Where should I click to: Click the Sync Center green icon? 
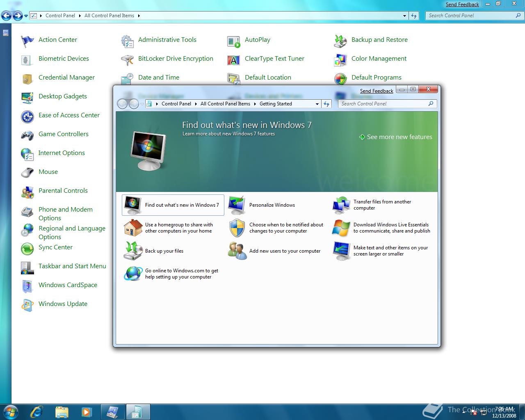27,249
